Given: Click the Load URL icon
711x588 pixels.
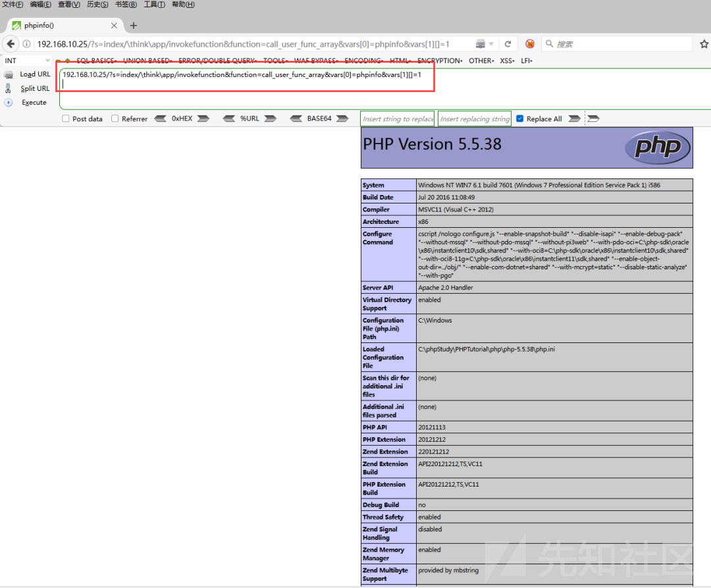Looking at the screenshot, I should click(9, 75).
